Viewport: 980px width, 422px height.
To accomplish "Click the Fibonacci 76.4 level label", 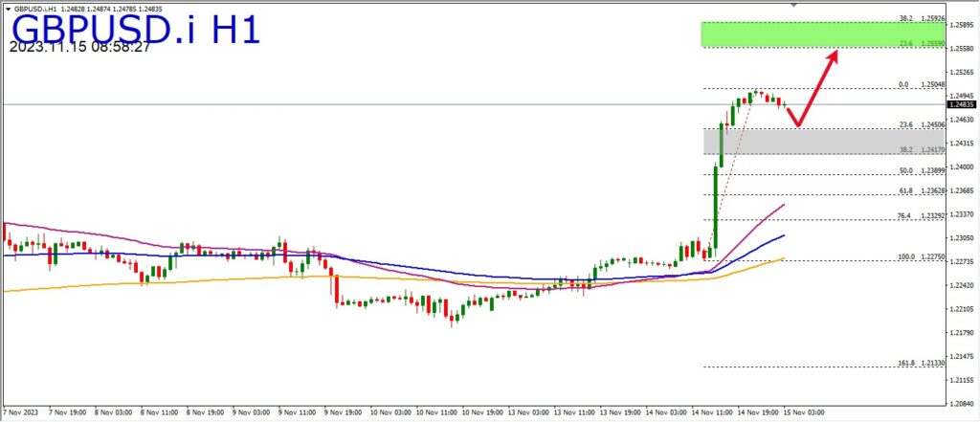I will tap(904, 216).
